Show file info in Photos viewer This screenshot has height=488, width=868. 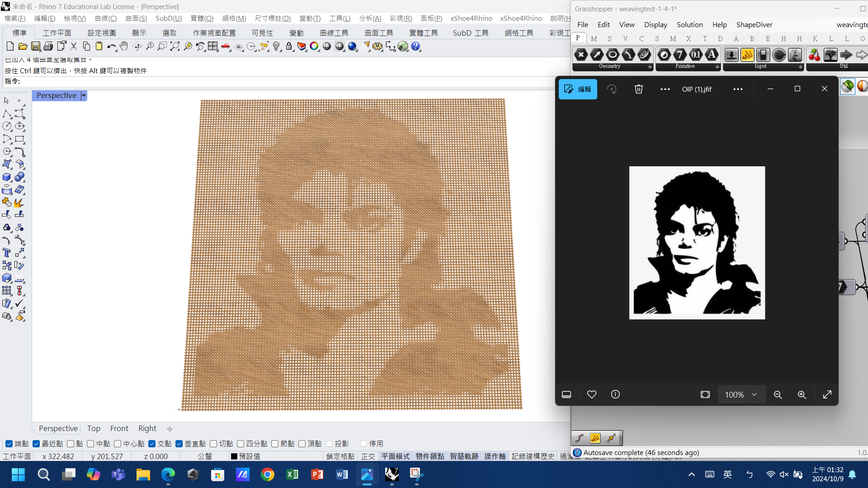615,394
